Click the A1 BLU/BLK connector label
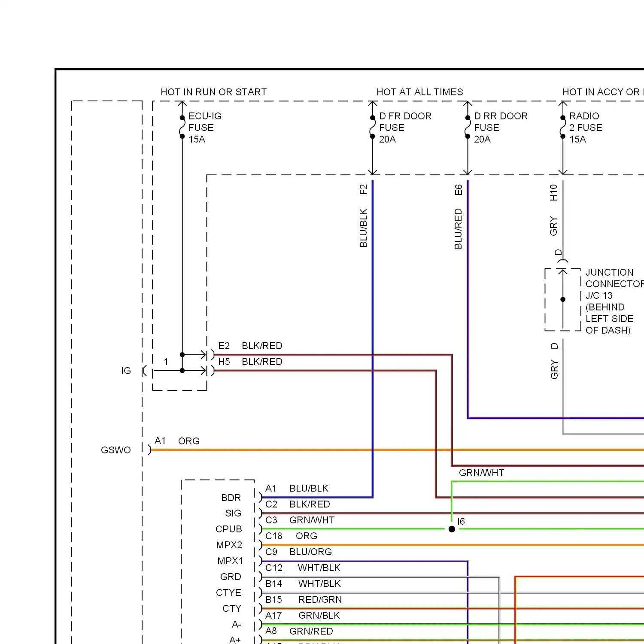The height and width of the screenshot is (644, 644). click(297, 488)
